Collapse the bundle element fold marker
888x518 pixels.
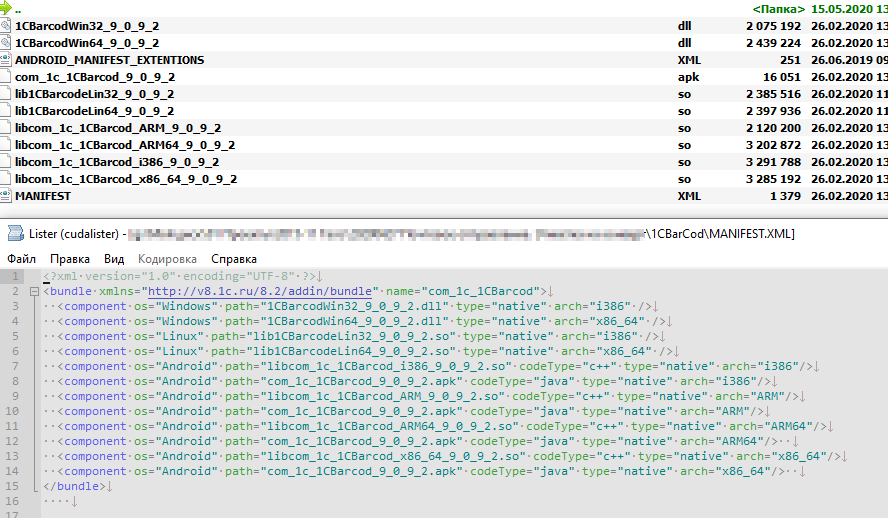[34, 292]
